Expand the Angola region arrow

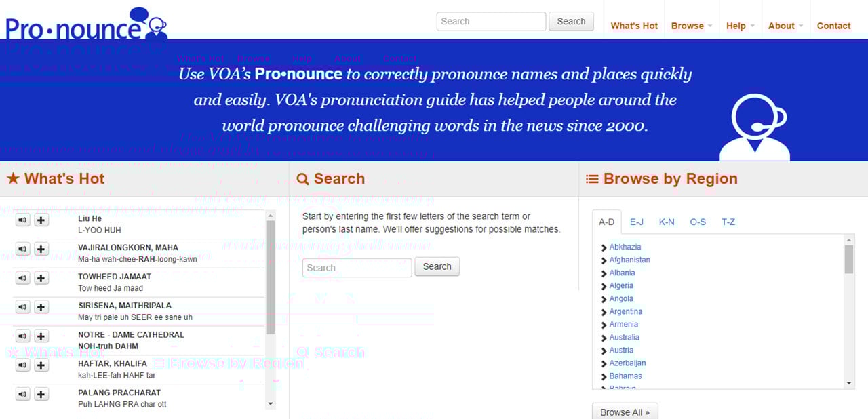point(604,299)
